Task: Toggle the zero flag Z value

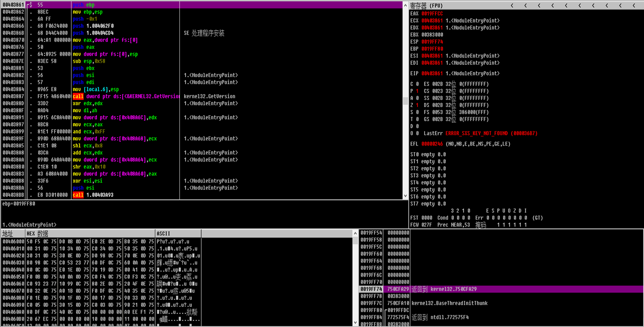Action: pos(417,105)
